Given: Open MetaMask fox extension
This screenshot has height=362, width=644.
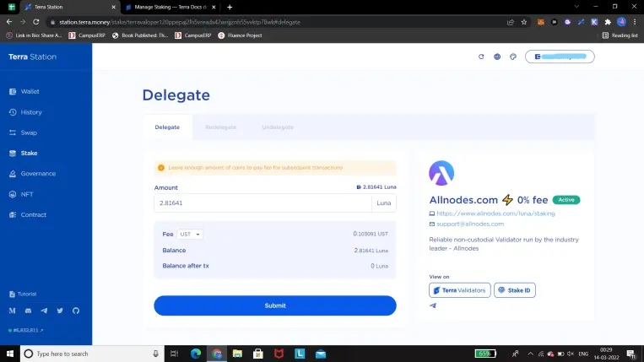Looking at the screenshot, I should tap(540, 22).
